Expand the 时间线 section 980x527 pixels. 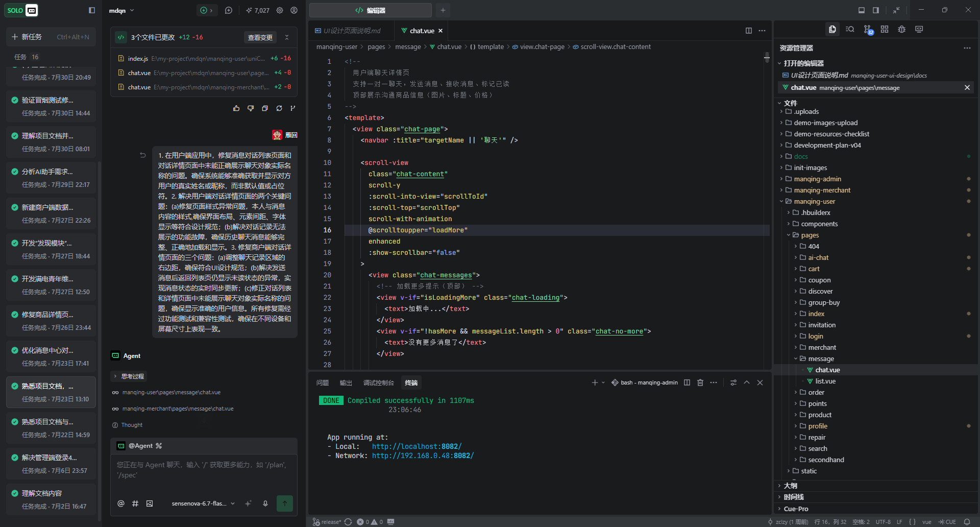coord(793,497)
